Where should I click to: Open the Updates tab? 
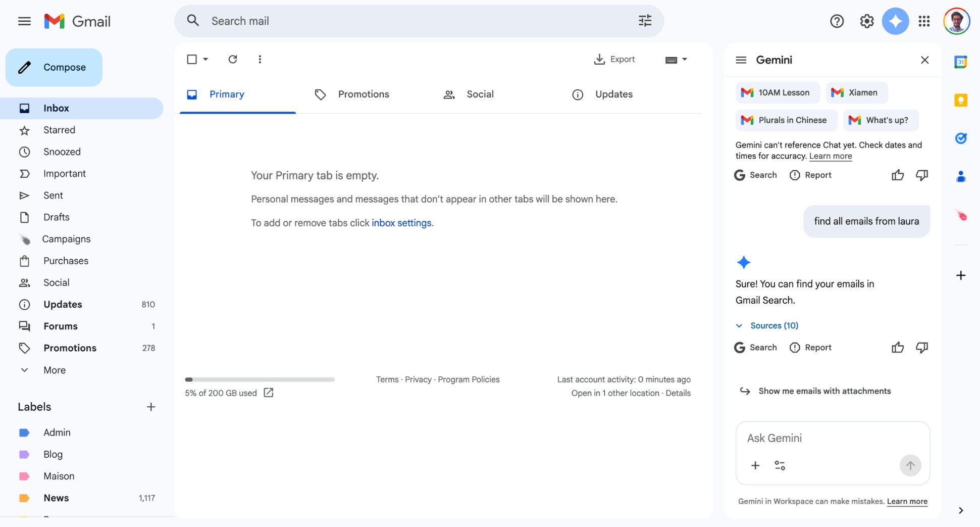(x=613, y=94)
